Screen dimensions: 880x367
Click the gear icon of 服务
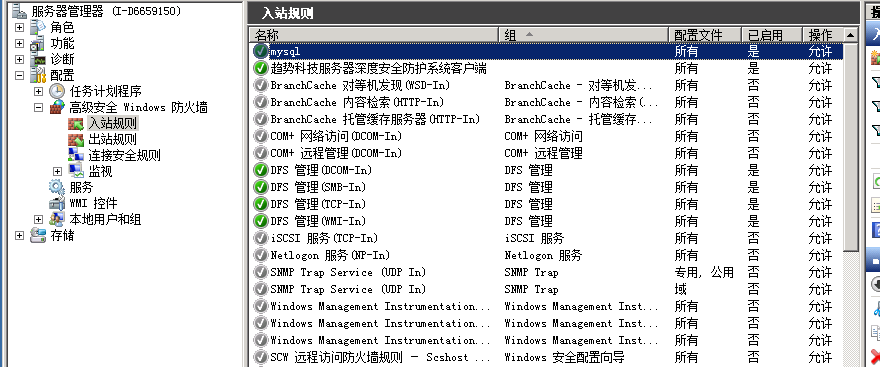(57, 187)
